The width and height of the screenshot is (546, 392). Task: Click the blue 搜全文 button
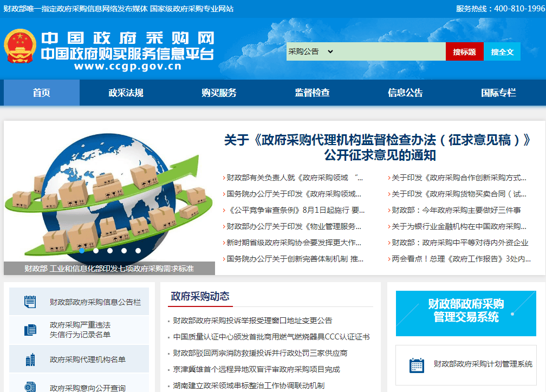[502, 51]
